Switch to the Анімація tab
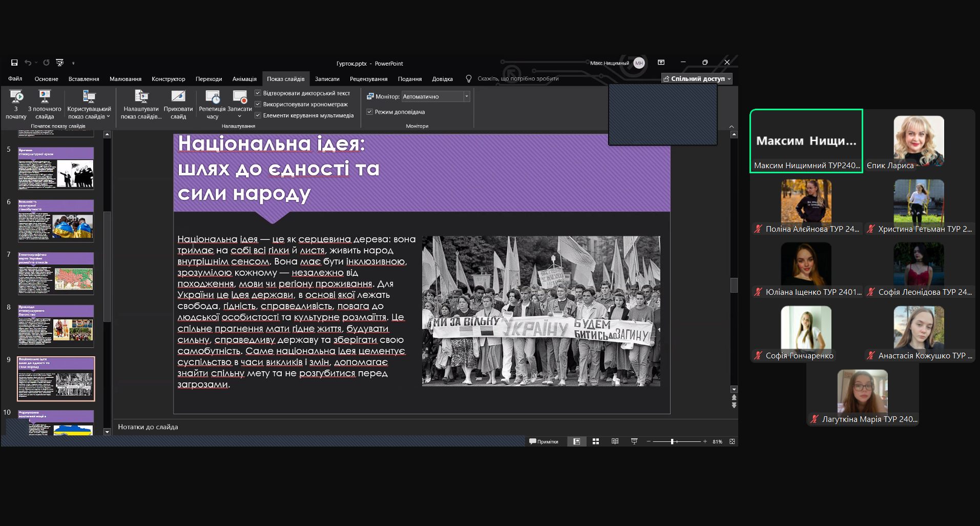The width and height of the screenshot is (980, 526). tap(244, 79)
